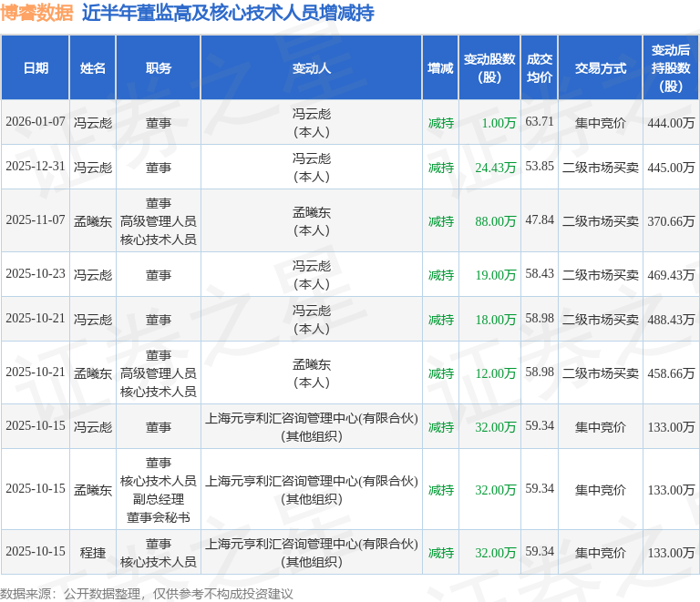Click the 博睿数据 company name in the title
The image size is (700, 602).
tap(37, 14)
